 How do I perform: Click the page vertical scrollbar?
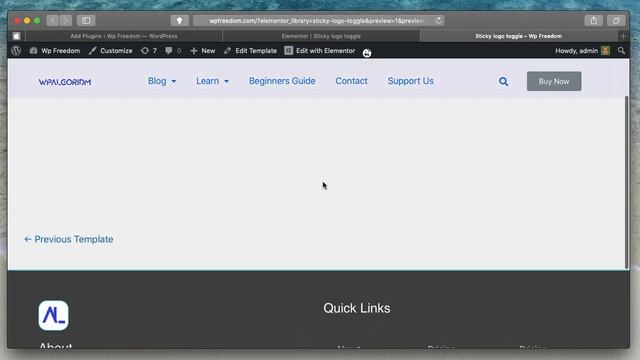(627, 182)
